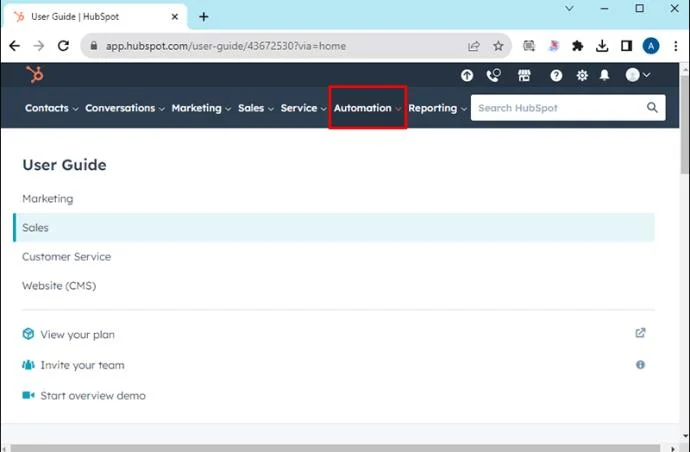The width and height of the screenshot is (690, 452).
Task: Click the User Guide heading
Action: (x=64, y=165)
